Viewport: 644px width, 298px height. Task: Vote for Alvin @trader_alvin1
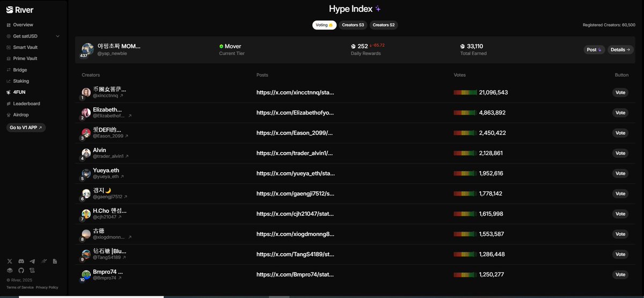(x=620, y=153)
